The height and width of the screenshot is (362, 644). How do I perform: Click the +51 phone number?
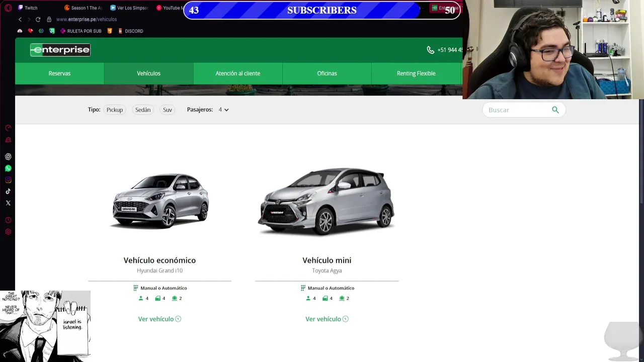(450, 50)
